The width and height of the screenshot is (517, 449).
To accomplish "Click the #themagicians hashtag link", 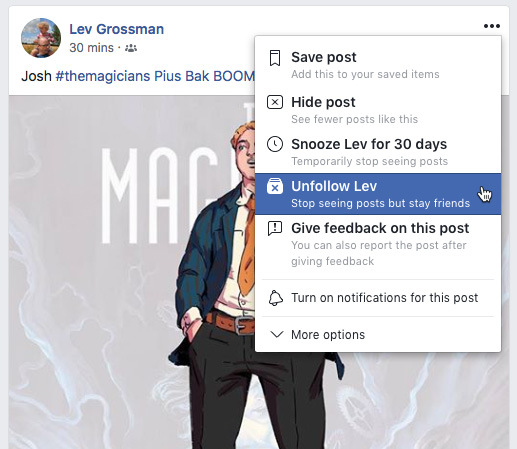I will pos(103,76).
